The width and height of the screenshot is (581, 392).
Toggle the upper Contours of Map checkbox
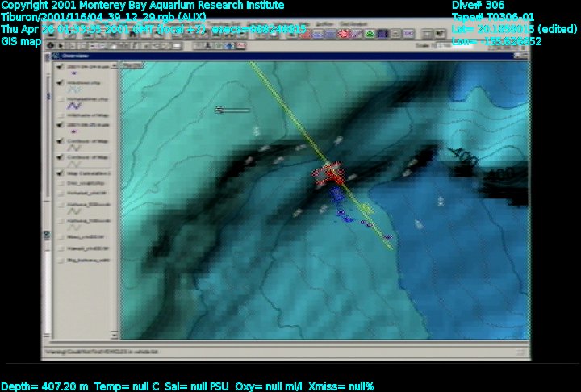tap(61, 140)
